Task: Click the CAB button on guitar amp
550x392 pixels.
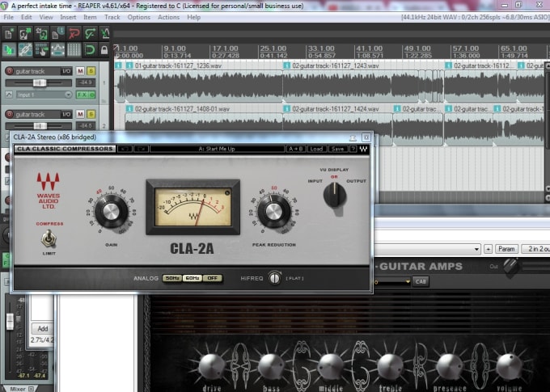Action: [421, 281]
